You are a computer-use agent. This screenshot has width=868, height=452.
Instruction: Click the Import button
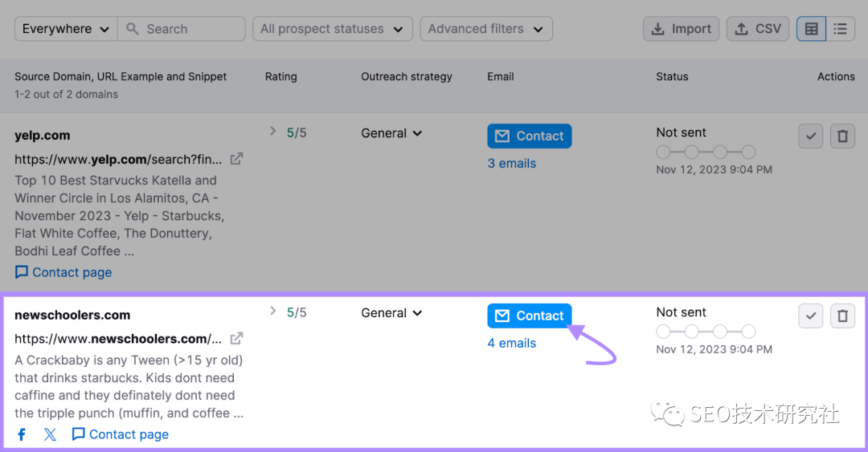[681, 29]
